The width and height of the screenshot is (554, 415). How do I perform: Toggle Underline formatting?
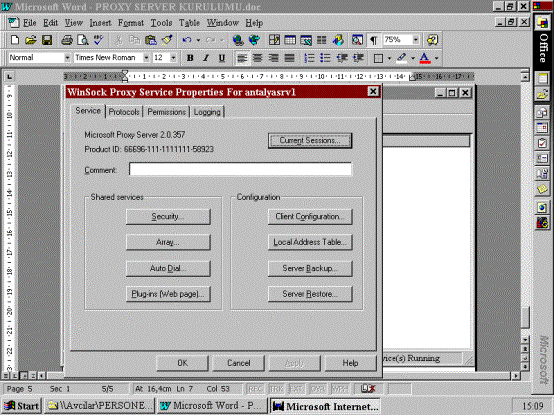pyautogui.click(x=222, y=58)
